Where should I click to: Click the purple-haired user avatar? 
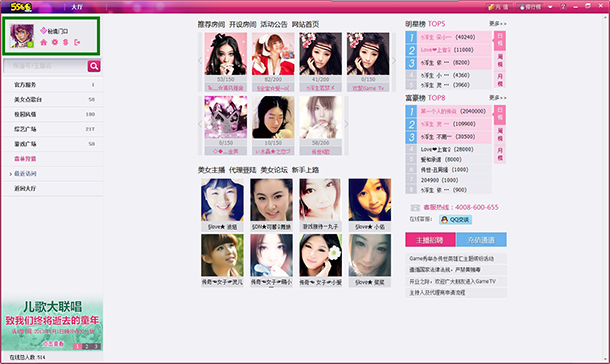coord(22,36)
